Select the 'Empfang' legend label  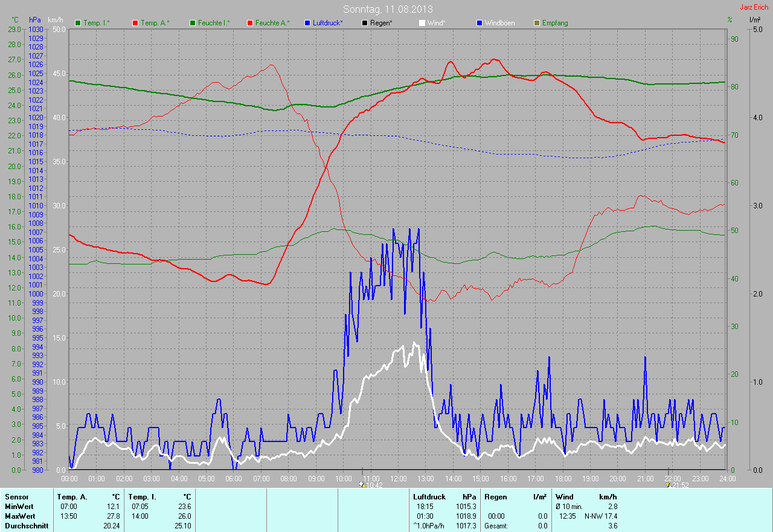click(555, 23)
